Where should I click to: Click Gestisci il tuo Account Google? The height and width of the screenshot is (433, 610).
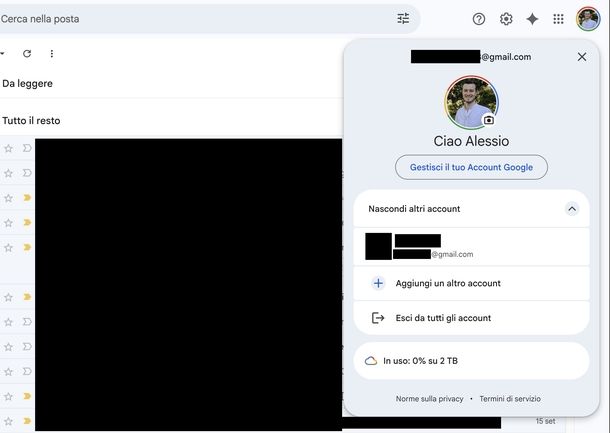point(471,167)
